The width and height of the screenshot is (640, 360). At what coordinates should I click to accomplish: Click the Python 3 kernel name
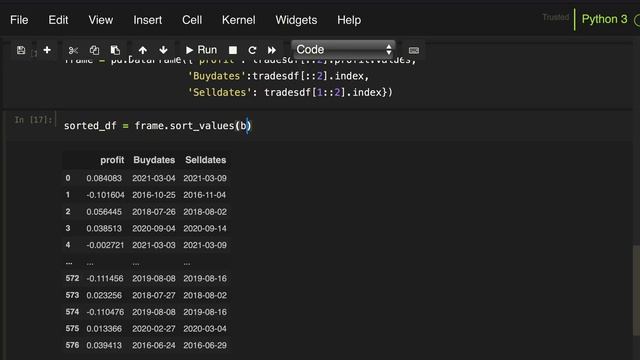click(604, 19)
